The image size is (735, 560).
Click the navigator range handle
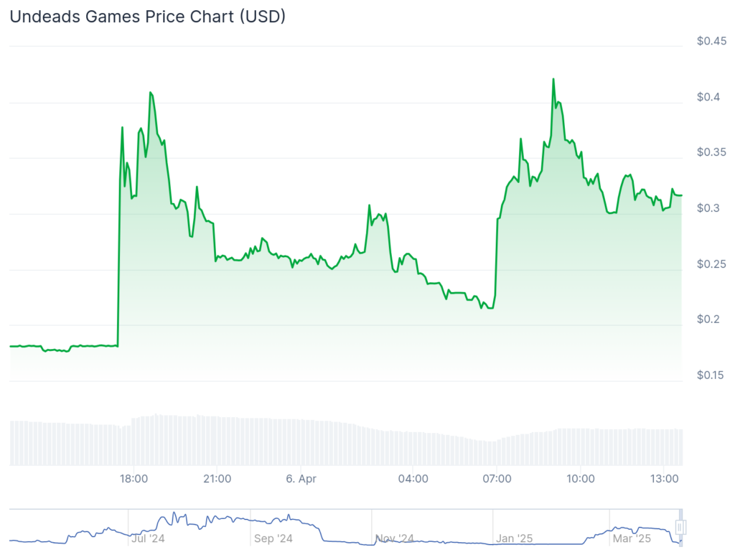tap(680, 528)
